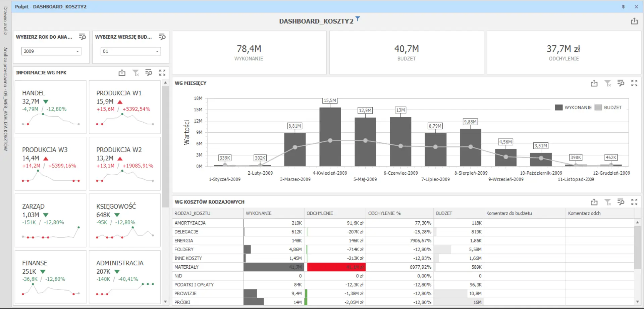The width and height of the screenshot is (644, 309).
Task: Click the 8,81M March bar
Action: tap(295, 149)
